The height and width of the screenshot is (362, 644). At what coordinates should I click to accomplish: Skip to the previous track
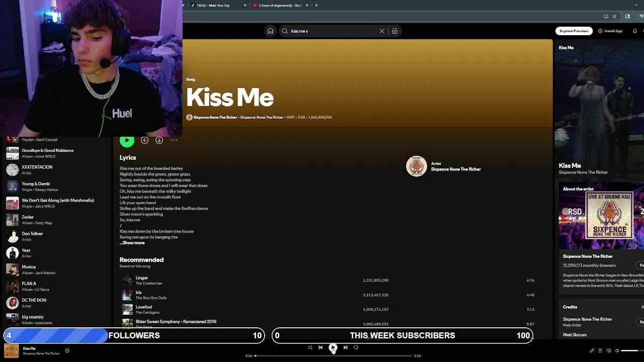[320, 347]
